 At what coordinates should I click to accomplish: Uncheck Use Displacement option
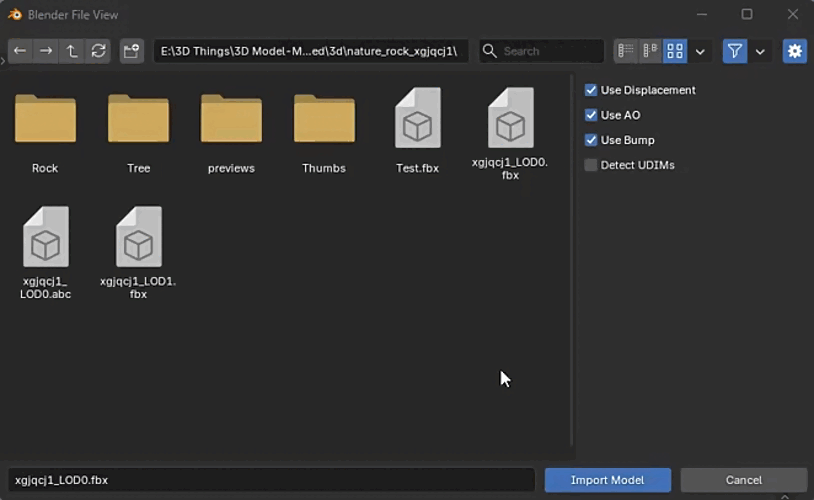[591, 90]
